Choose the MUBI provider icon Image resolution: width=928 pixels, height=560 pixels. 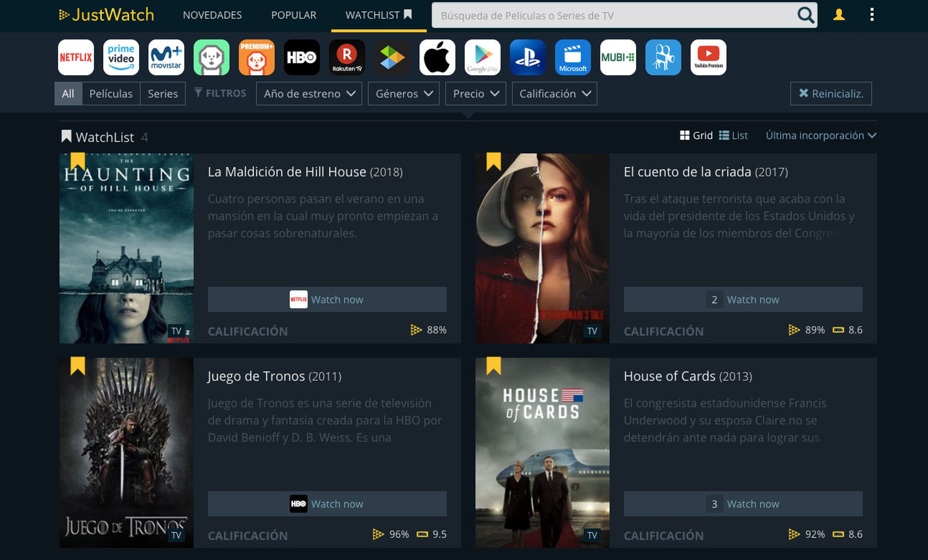[618, 57]
